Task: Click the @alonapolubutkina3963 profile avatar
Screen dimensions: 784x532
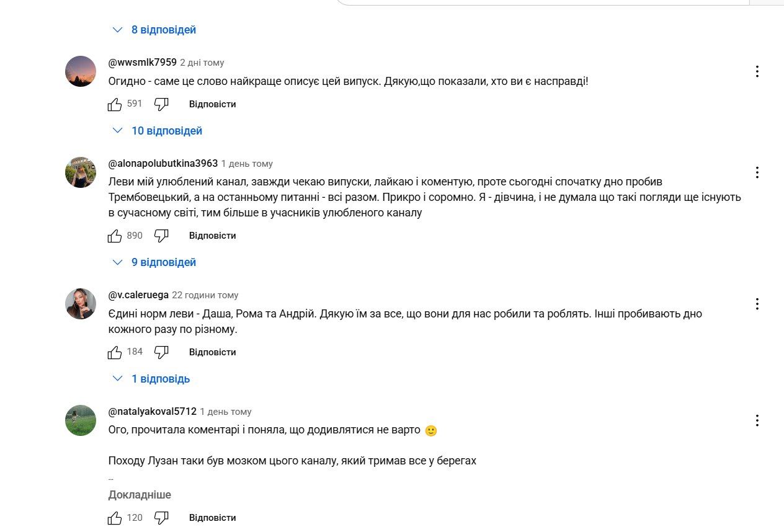Action: (81, 172)
